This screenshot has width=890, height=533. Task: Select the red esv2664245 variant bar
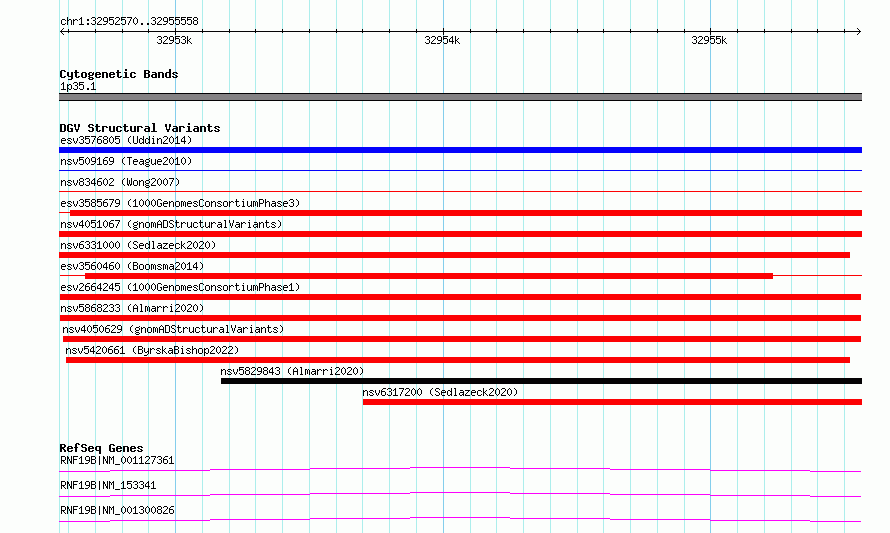(460, 297)
